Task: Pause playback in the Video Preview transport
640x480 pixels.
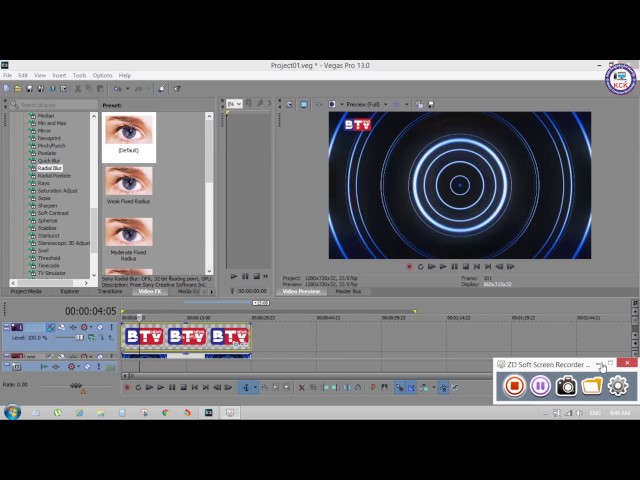Action: click(454, 267)
